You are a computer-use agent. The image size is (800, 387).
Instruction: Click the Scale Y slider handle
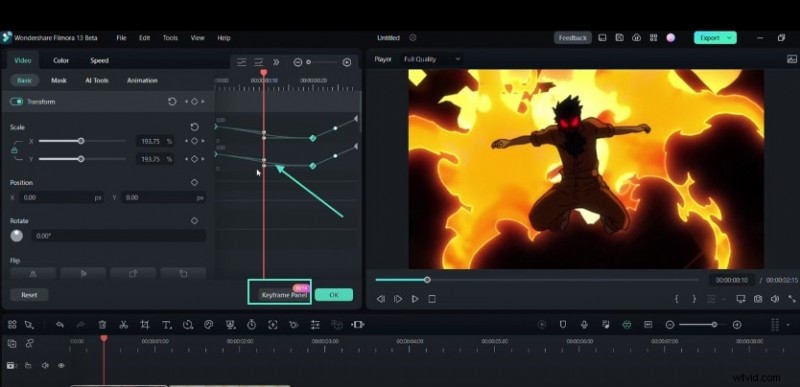[81, 159]
